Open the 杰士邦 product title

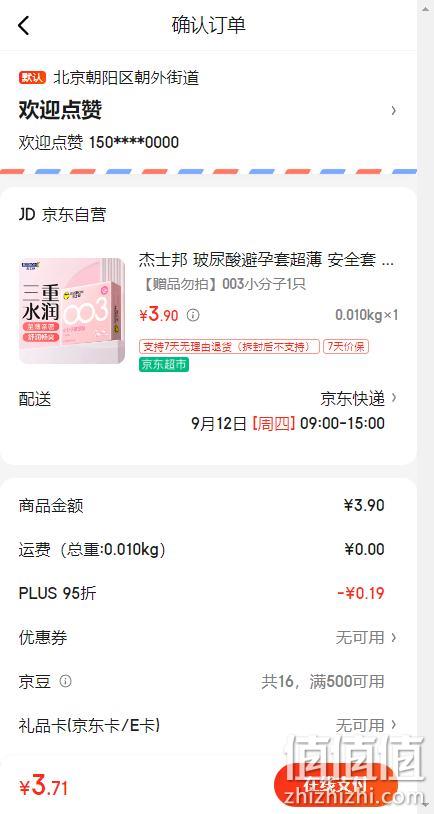(x=266, y=260)
